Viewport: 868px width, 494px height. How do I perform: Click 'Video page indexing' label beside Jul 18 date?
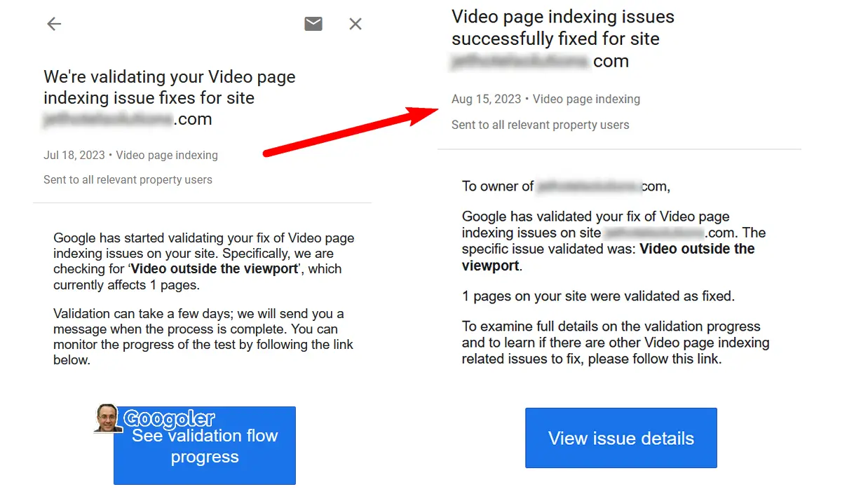coord(167,156)
